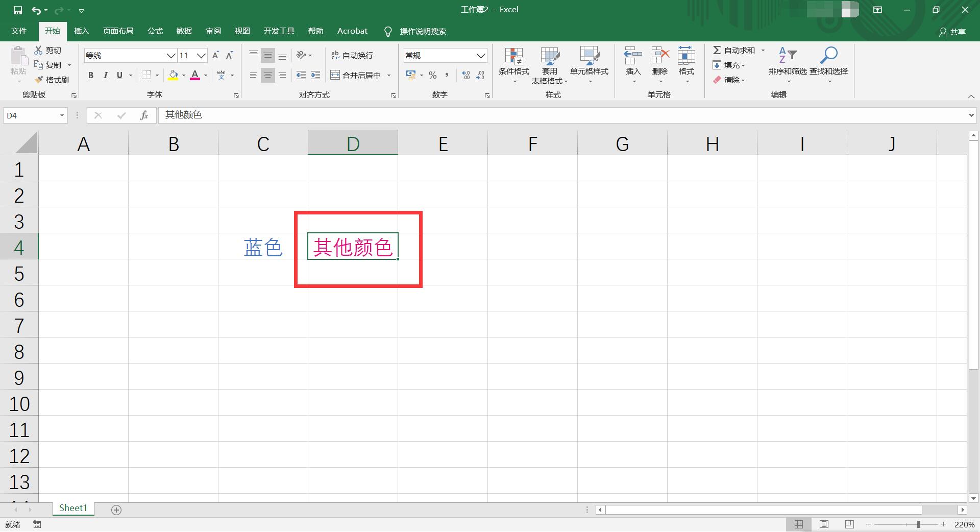Click the Save icon in quick access toolbar

click(x=18, y=10)
